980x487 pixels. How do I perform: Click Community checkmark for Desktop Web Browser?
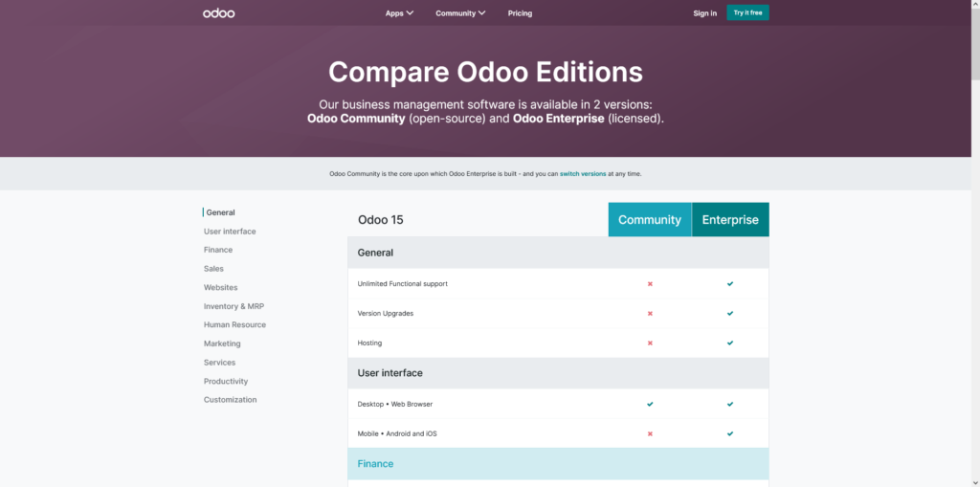click(650, 405)
